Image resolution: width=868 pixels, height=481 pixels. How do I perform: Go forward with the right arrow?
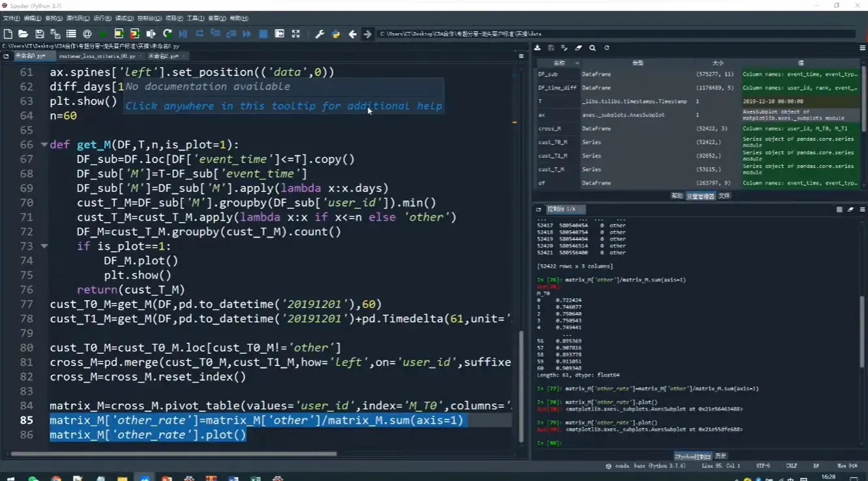coord(368,34)
